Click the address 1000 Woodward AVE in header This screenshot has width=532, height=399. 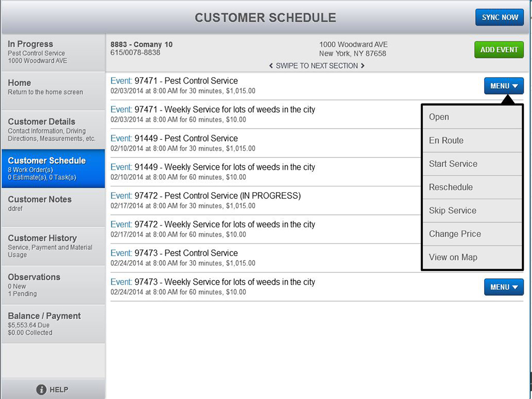pos(353,45)
